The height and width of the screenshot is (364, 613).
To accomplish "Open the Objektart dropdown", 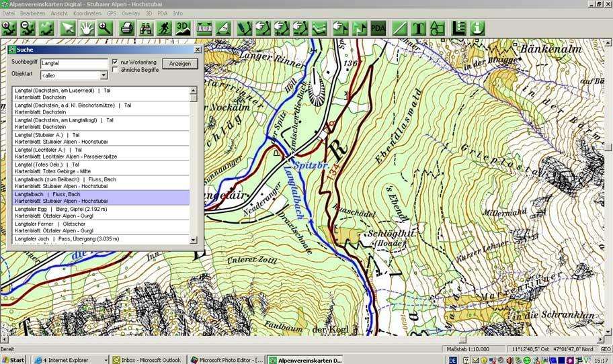I will pos(104,75).
